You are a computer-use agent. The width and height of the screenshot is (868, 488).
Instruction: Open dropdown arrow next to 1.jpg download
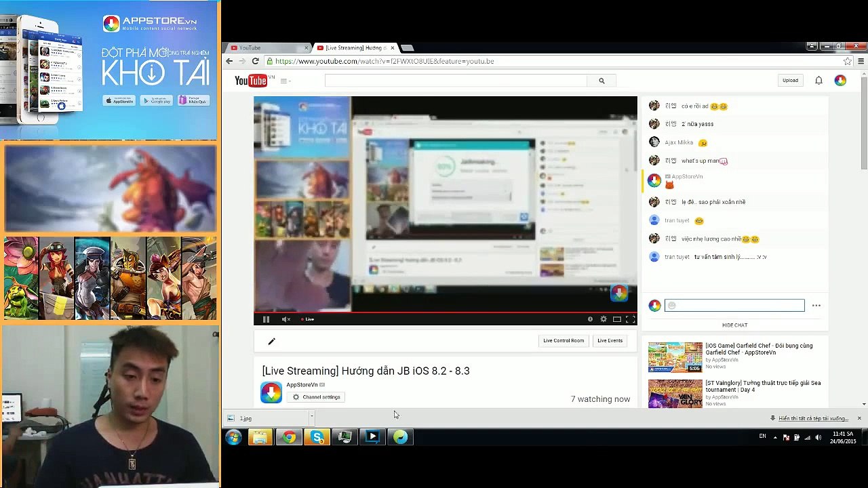point(312,418)
